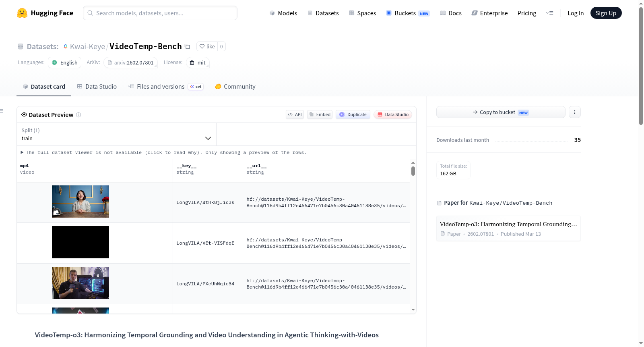644x347 pixels.
Task: Open Enterprise in the top navigation
Action: pyautogui.click(x=489, y=13)
